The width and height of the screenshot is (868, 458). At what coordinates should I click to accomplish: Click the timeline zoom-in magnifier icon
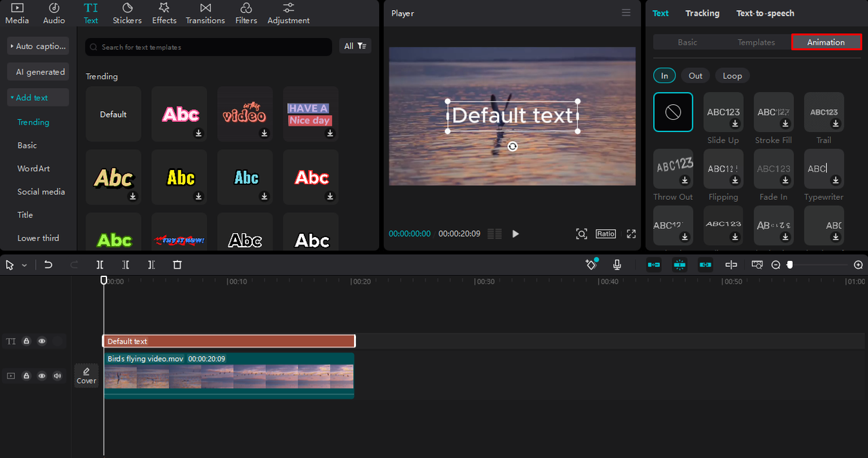(859, 265)
